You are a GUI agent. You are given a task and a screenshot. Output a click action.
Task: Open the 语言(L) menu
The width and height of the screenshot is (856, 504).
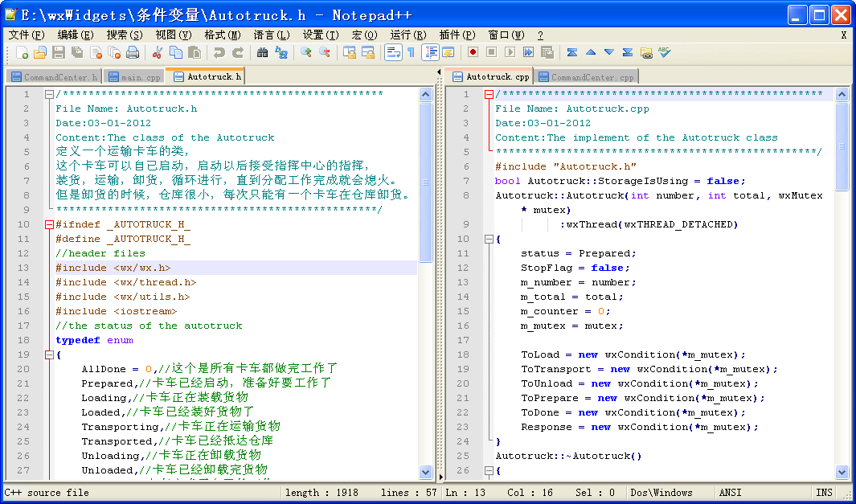pyautogui.click(x=272, y=35)
